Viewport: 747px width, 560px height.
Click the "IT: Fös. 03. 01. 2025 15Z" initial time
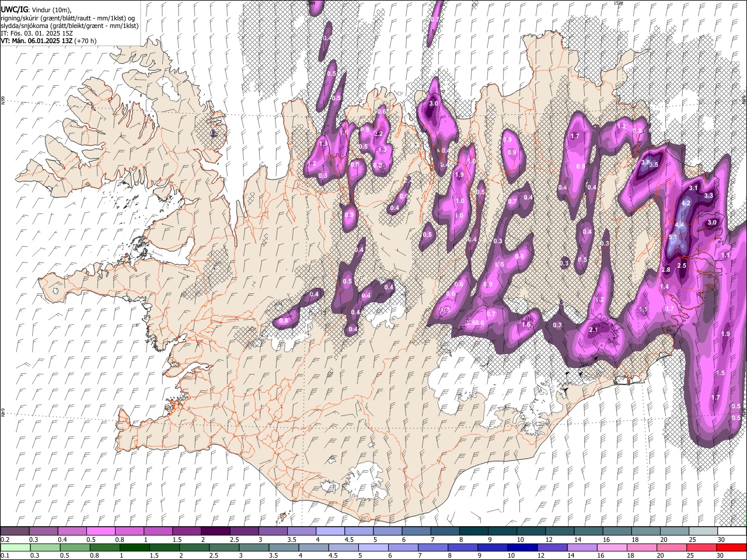37,33
